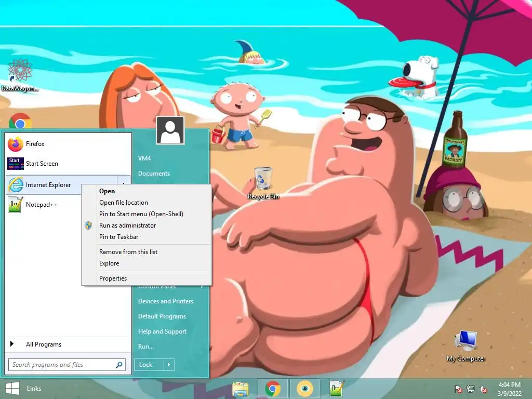Open the Lock button options arrow
532x399 pixels.
tap(169, 365)
